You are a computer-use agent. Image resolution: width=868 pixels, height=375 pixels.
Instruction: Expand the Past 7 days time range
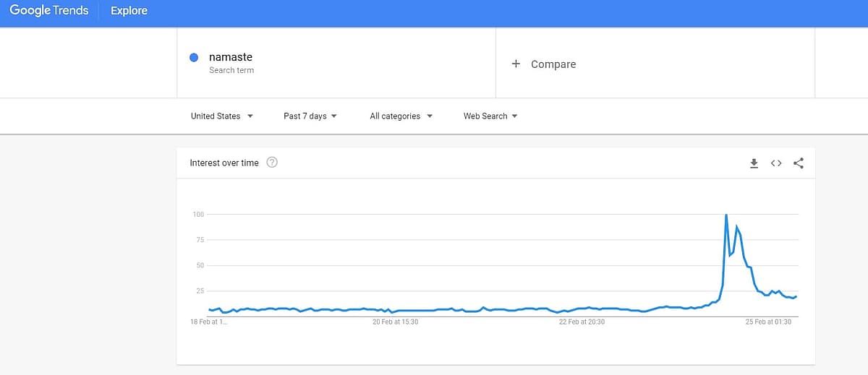310,116
